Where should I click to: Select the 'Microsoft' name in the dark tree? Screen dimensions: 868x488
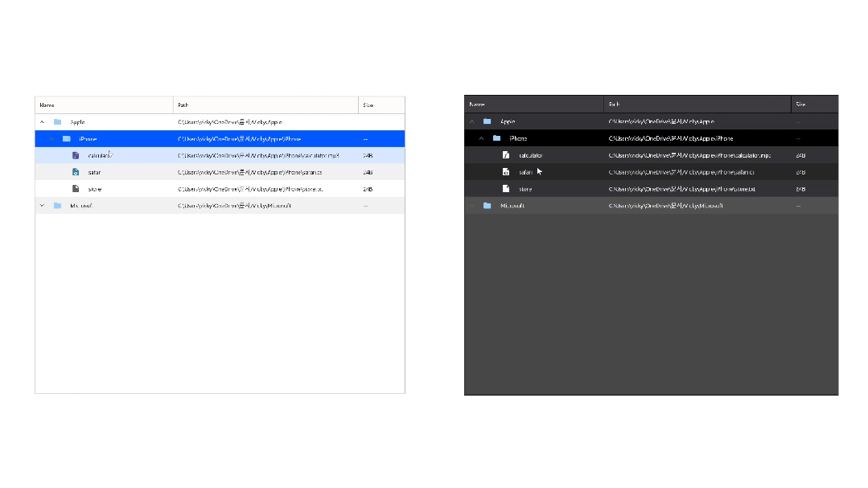(512, 206)
